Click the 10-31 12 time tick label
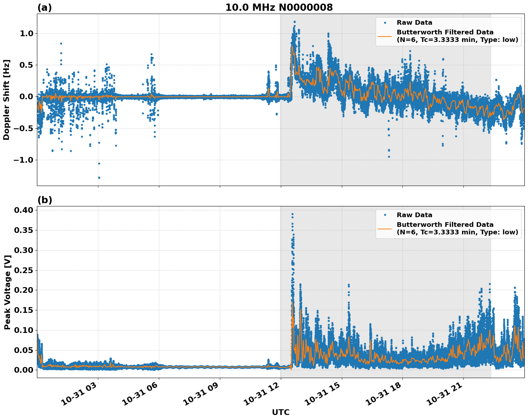The width and height of the screenshot is (528, 420). (x=265, y=395)
